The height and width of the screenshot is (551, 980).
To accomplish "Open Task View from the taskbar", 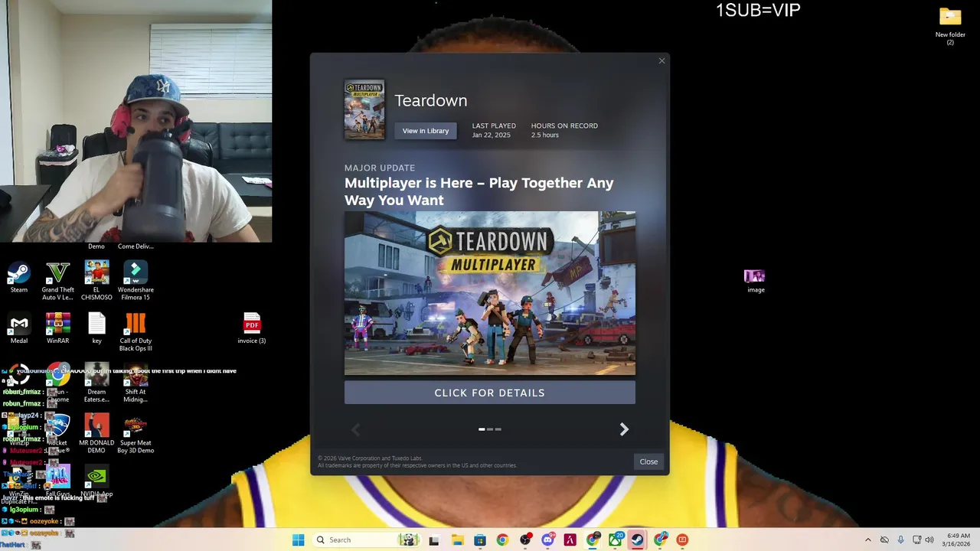I will tap(433, 540).
